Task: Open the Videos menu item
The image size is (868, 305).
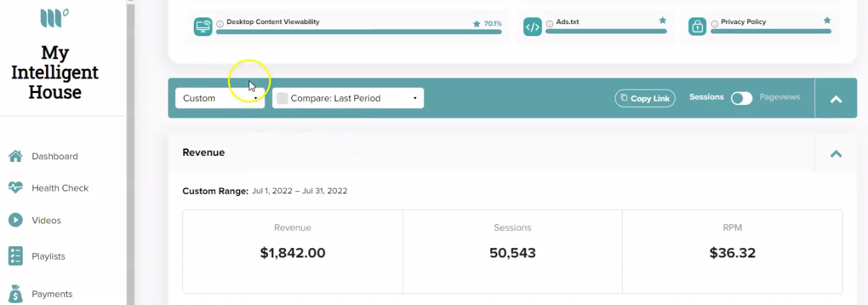Action: click(x=46, y=220)
